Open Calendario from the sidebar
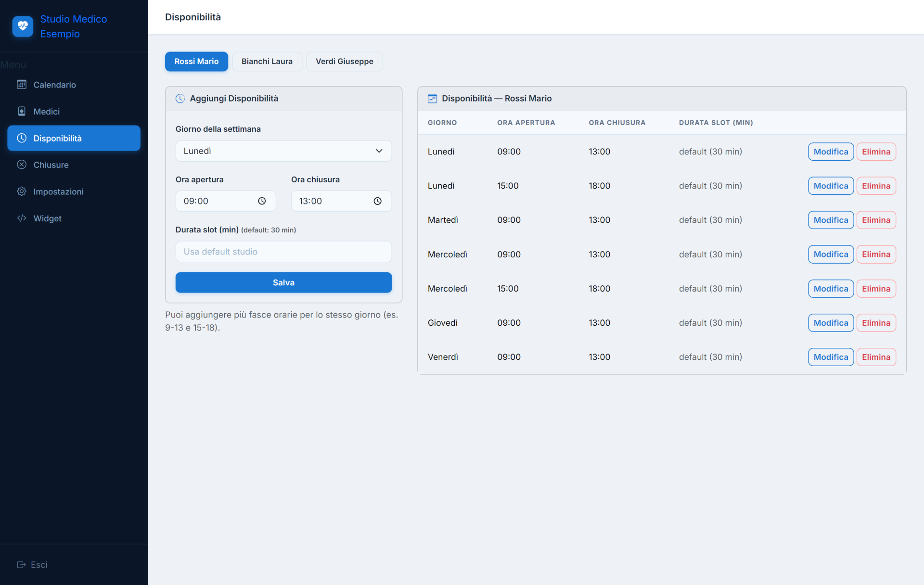 74,85
